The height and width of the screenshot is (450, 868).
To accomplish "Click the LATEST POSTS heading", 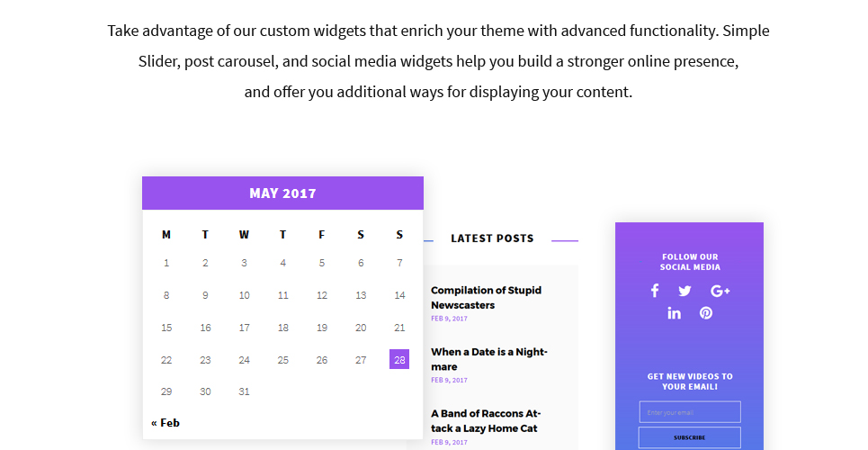I will click(492, 238).
